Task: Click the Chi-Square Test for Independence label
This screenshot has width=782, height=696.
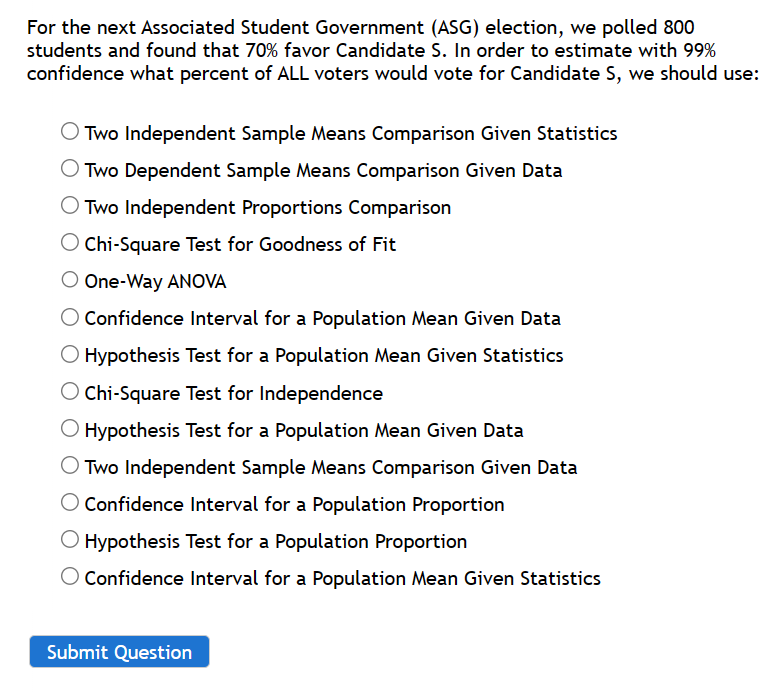Action: coord(234,393)
